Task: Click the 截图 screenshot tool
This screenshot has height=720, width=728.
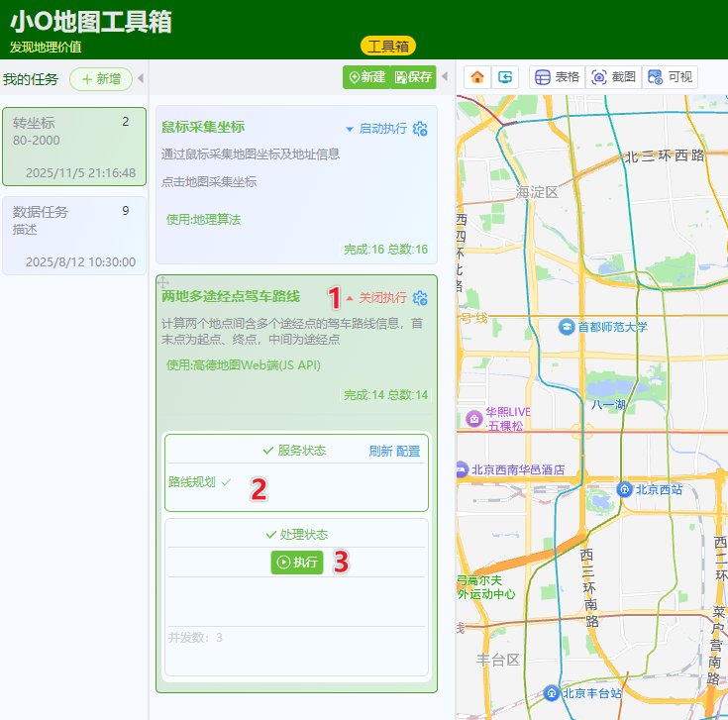Action: click(x=613, y=77)
